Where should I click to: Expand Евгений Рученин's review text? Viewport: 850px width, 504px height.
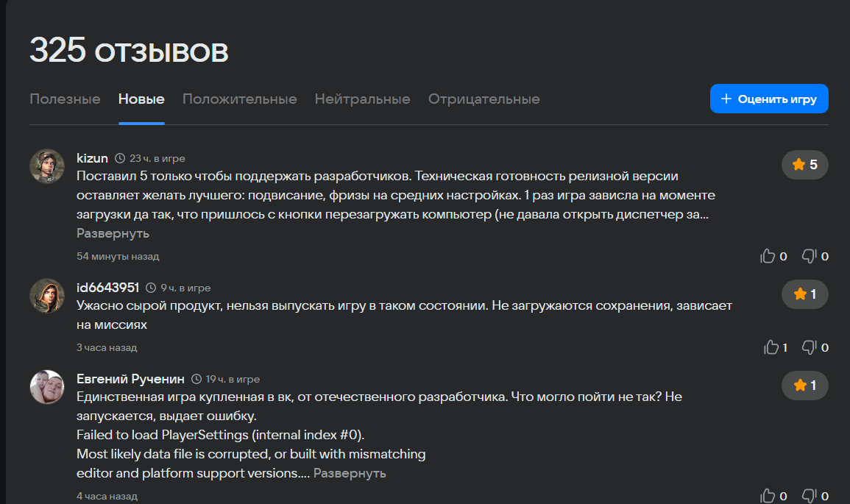point(350,473)
